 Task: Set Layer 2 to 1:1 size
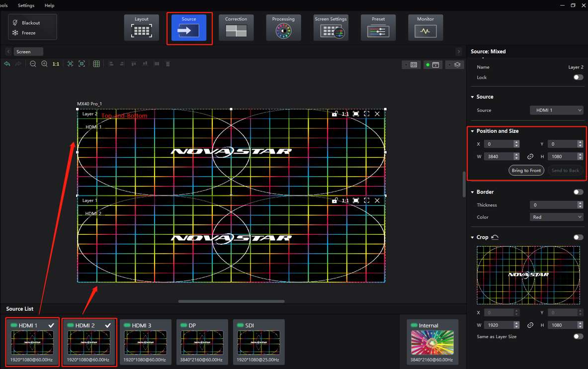pyautogui.click(x=345, y=114)
